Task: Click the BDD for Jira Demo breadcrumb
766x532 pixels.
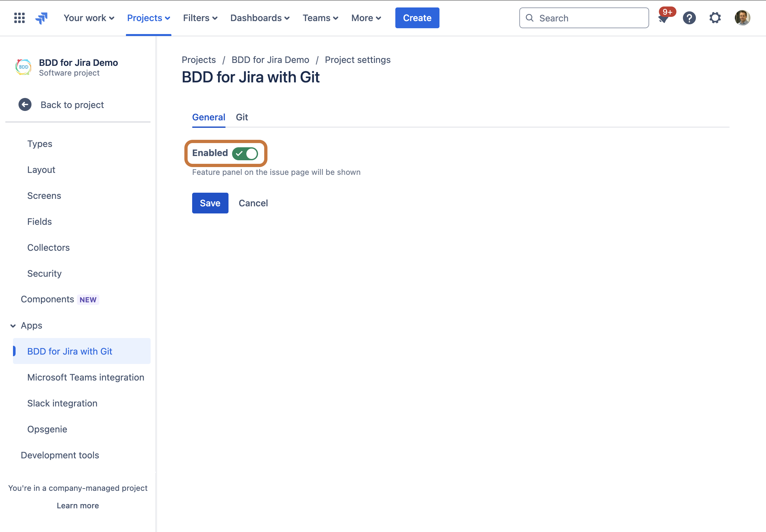Action: pos(270,60)
